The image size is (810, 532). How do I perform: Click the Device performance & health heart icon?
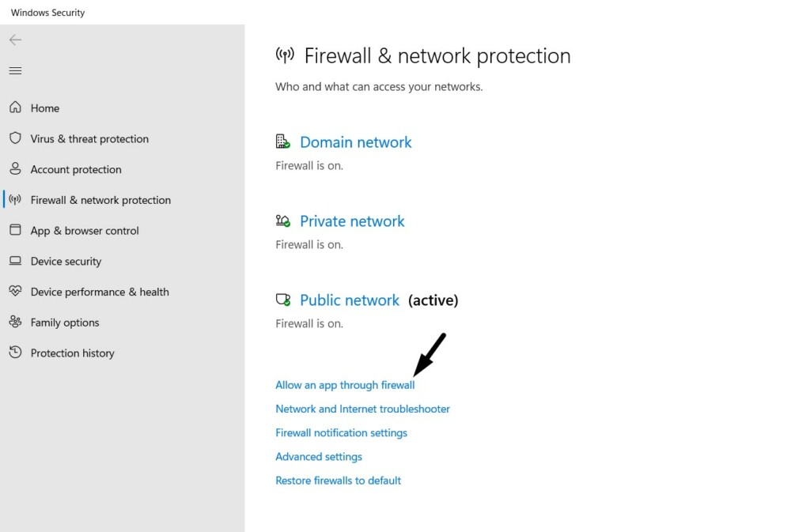15,292
